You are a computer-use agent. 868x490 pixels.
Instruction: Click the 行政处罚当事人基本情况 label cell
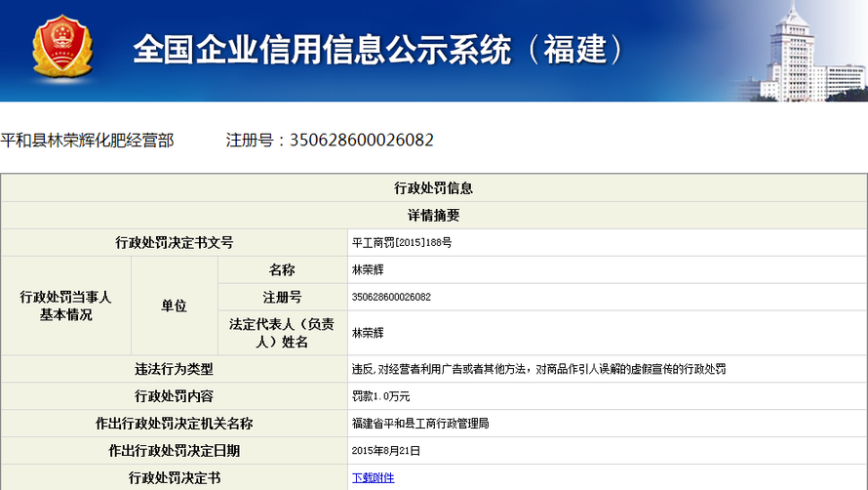pos(66,306)
